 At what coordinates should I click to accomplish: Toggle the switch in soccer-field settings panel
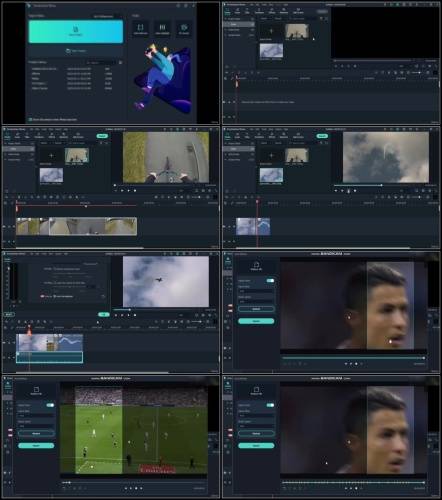point(50,405)
